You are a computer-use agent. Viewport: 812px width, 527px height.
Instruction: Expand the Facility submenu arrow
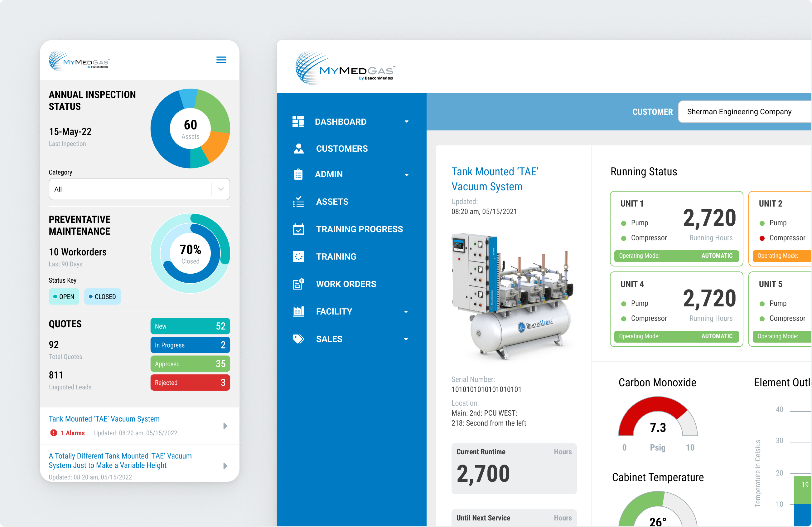(x=406, y=312)
